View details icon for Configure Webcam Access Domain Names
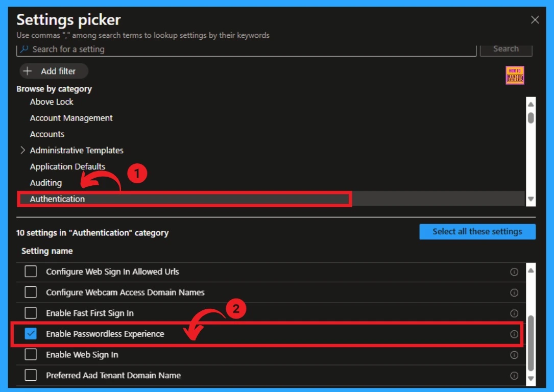 pyautogui.click(x=514, y=292)
